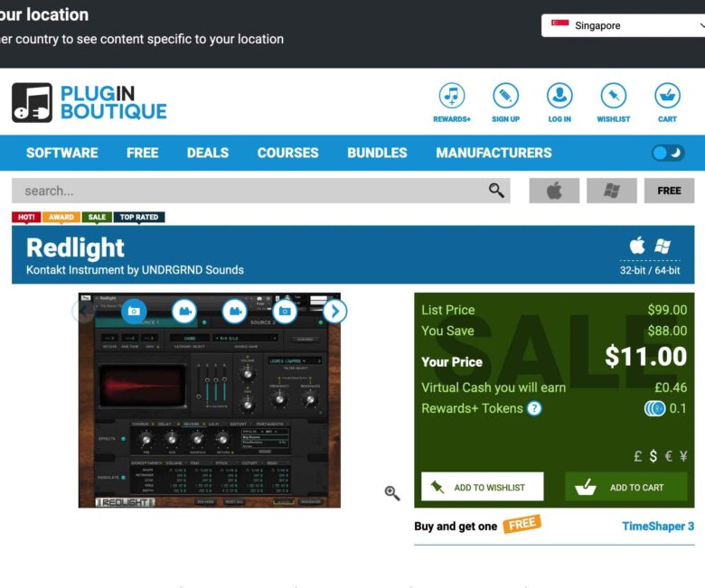The width and height of the screenshot is (705, 588).
Task: Open the Log In user icon
Action: coord(559,95)
